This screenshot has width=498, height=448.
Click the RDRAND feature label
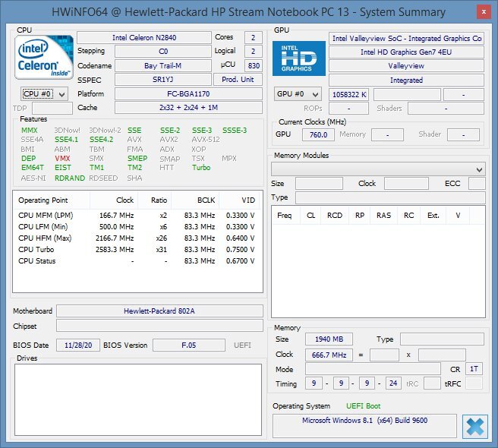tap(70, 178)
